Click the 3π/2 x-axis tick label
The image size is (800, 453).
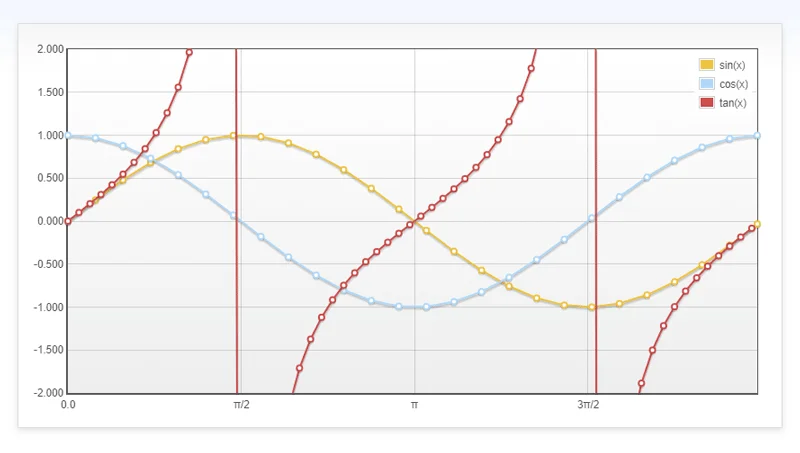[588, 405]
